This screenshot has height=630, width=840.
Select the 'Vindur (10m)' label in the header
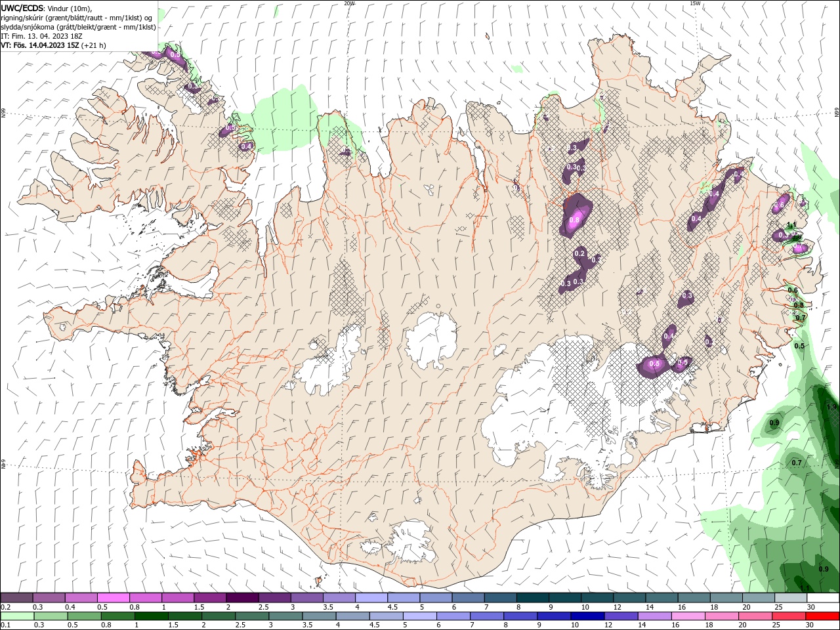[x=70, y=8]
